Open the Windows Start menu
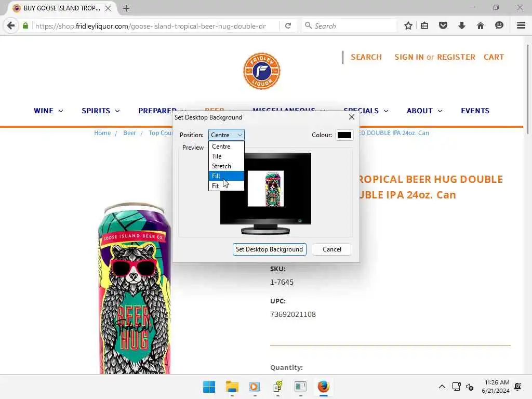This screenshot has width=532, height=399. pos(209,387)
